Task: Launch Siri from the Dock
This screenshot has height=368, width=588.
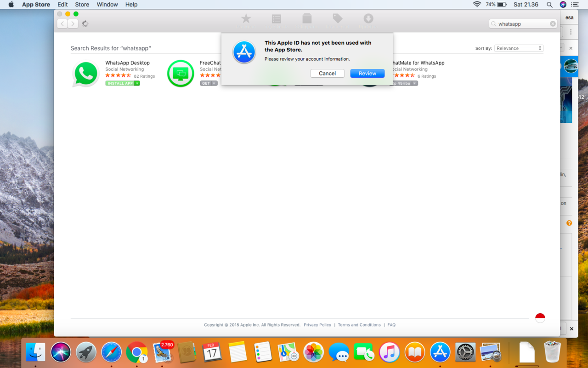Action: click(x=61, y=353)
